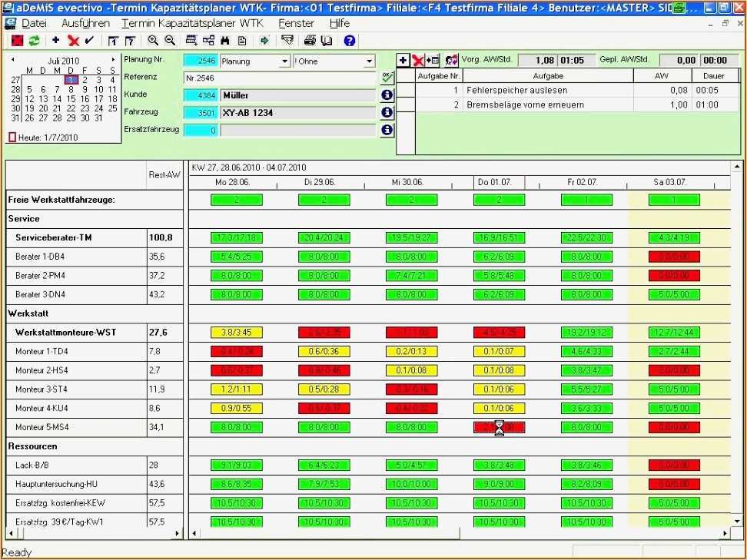Click the zoom out magnifier icon

pos(170,41)
